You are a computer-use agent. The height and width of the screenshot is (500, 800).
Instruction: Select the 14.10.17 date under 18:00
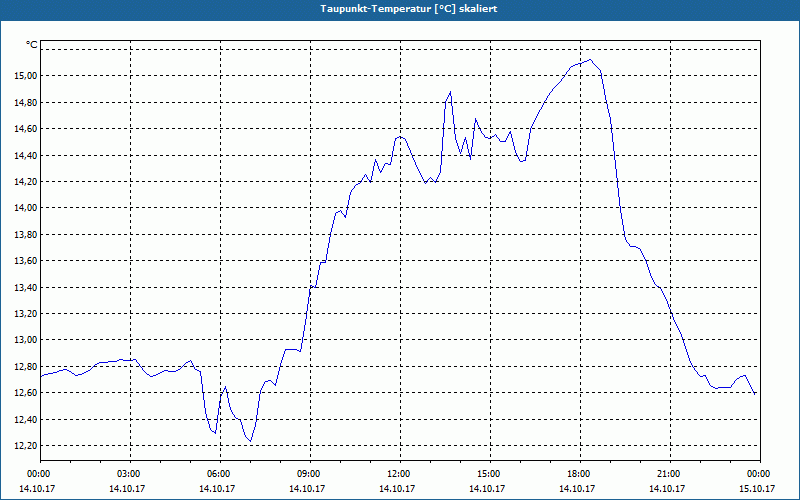(577, 489)
